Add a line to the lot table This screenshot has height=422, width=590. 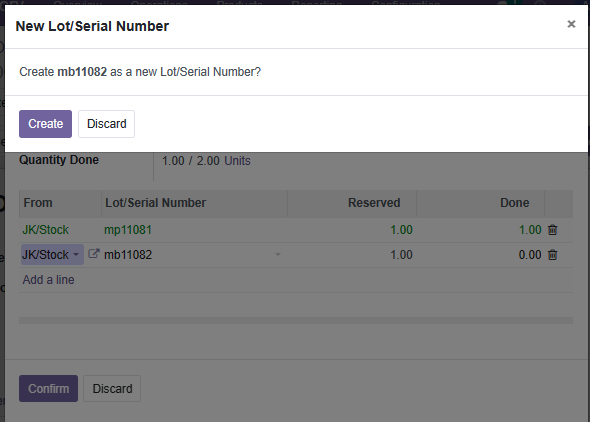(49, 280)
